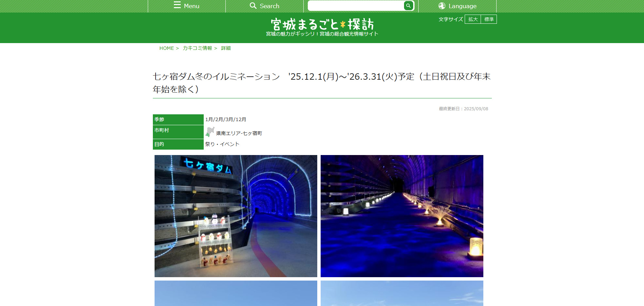This screenshot has height=306, width=644.
Task: Click the 詳細 breadcrumb item
Action: pyautogui.click(x=226, y=48)
